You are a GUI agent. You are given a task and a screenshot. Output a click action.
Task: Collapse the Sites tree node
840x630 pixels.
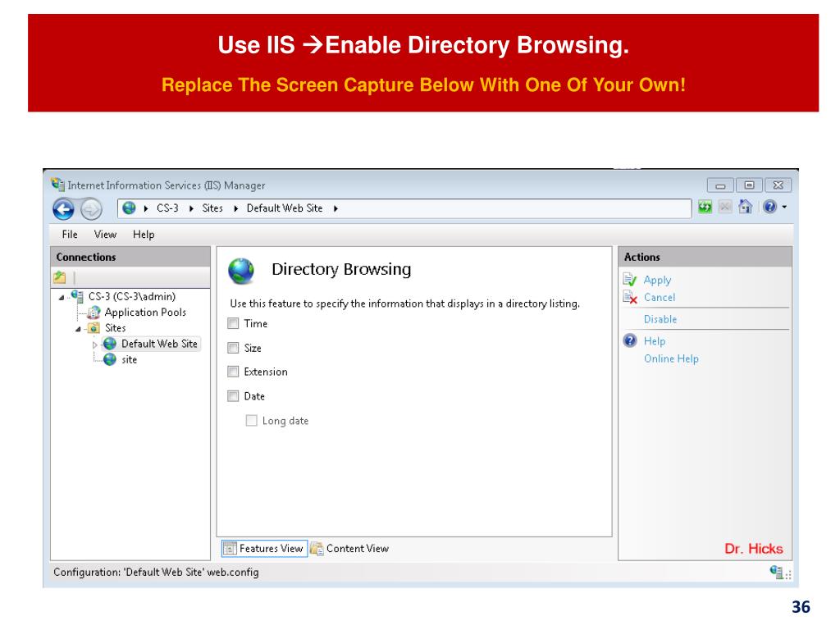(78, 329)
